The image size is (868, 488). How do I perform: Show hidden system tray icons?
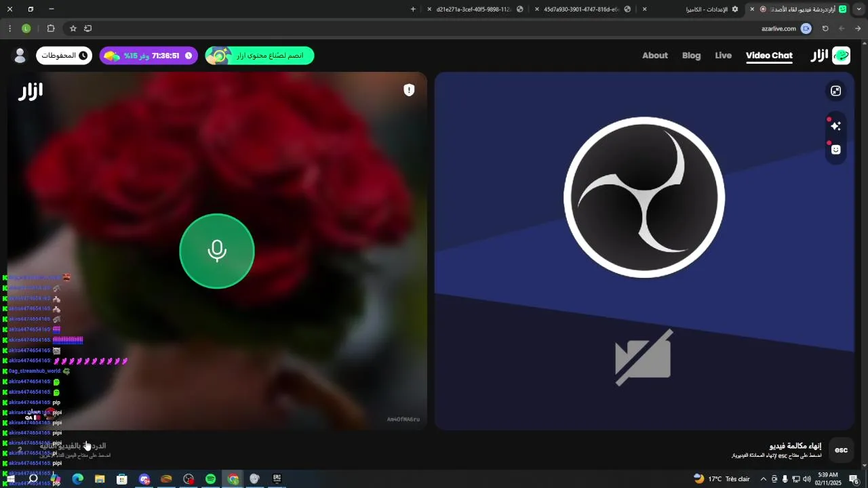coord(763,479)
